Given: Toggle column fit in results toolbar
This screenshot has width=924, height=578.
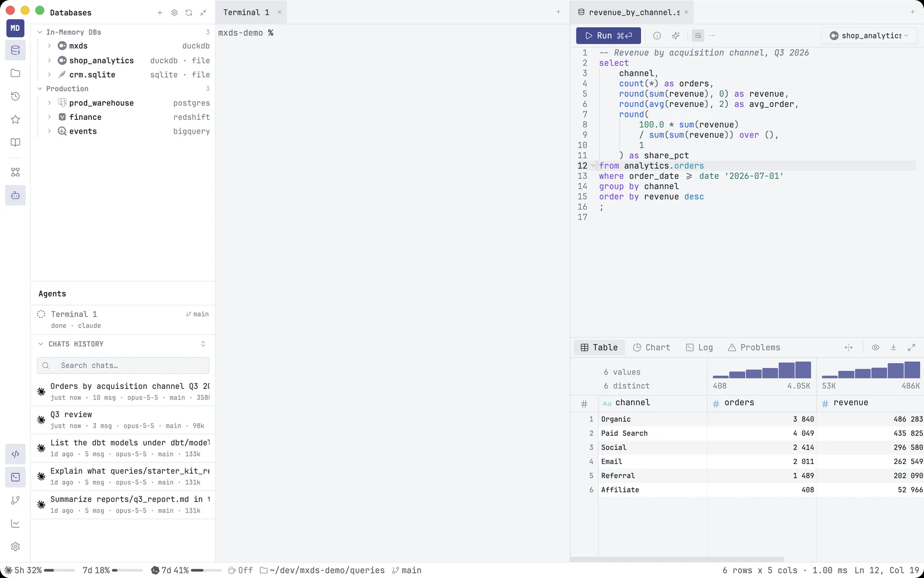Looking at the screenshot, I should 849,347.
